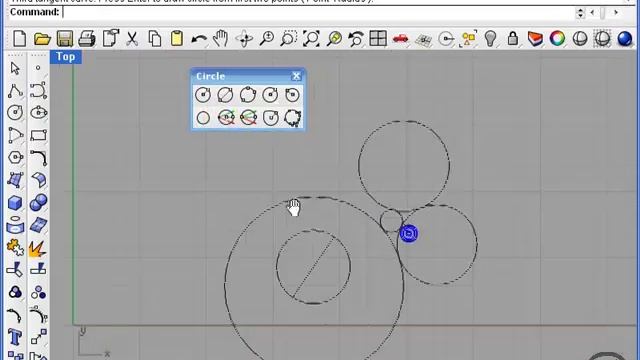Select the Ungroup tool with separated circles
This screenshot has height=360, width=640.
38,292
